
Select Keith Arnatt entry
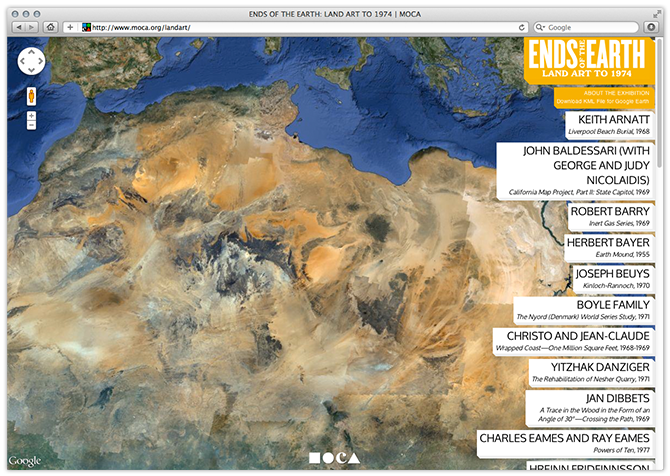pos(609,125)
